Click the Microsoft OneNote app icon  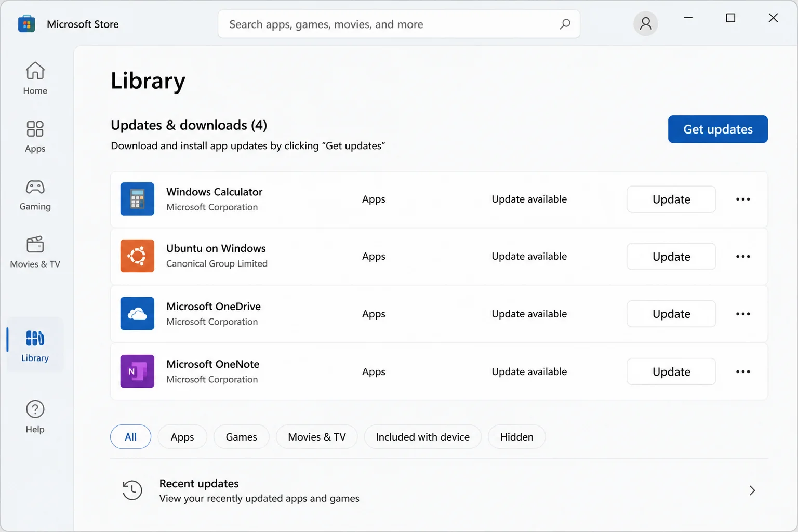pyautogui.click(x=137, y=371)
